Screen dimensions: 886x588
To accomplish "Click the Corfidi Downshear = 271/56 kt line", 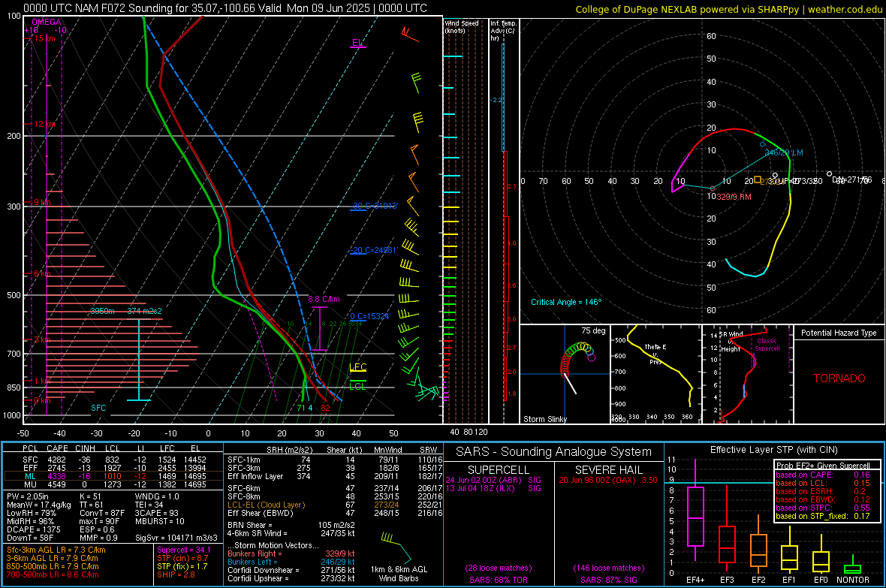I will click(x=291, y=570).
